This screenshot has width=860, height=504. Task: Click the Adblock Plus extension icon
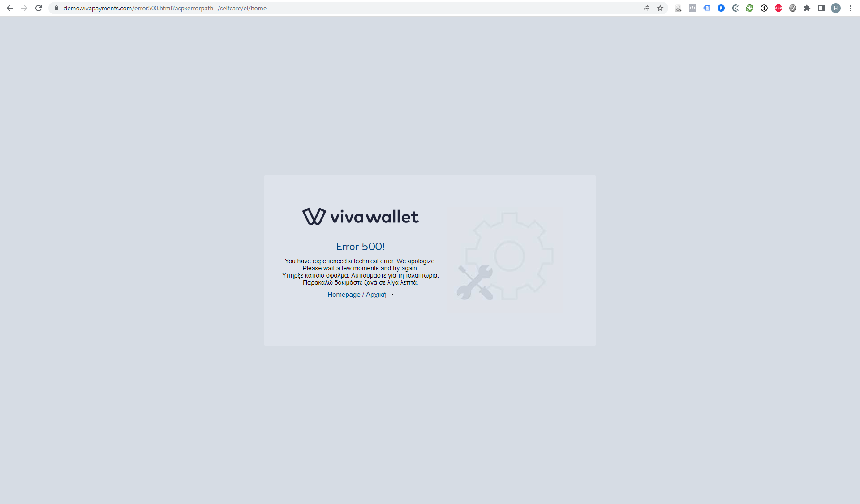click(x=778, y=8)
